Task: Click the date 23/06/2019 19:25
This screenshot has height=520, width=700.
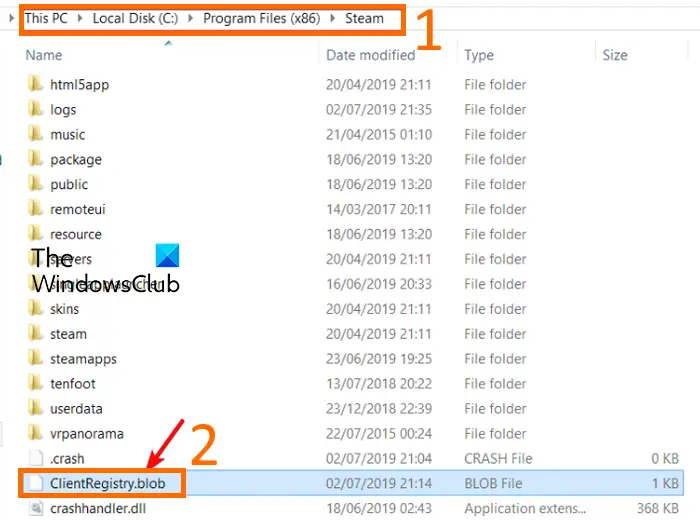Action: click(379, 358)
